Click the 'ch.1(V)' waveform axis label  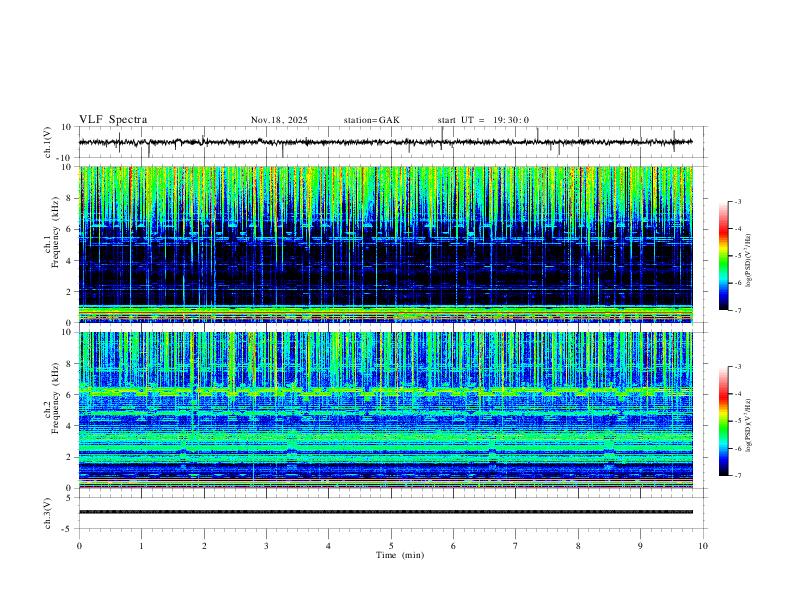(48, 142)
